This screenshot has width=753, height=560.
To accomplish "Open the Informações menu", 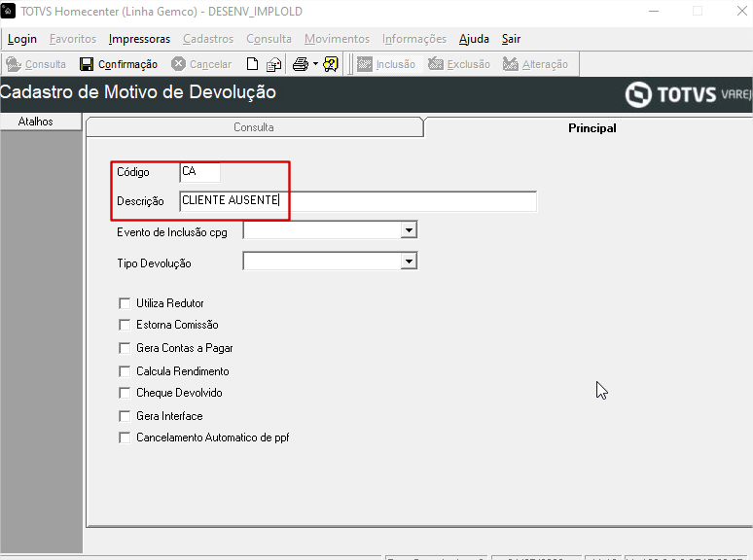I will [x=414, y=39].
